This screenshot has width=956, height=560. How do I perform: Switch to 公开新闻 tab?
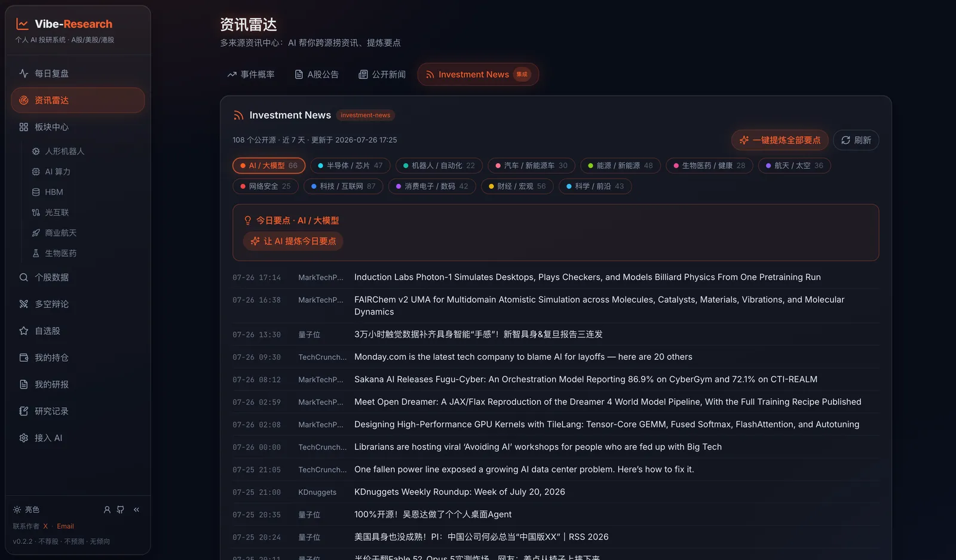(x=382, y=75)
